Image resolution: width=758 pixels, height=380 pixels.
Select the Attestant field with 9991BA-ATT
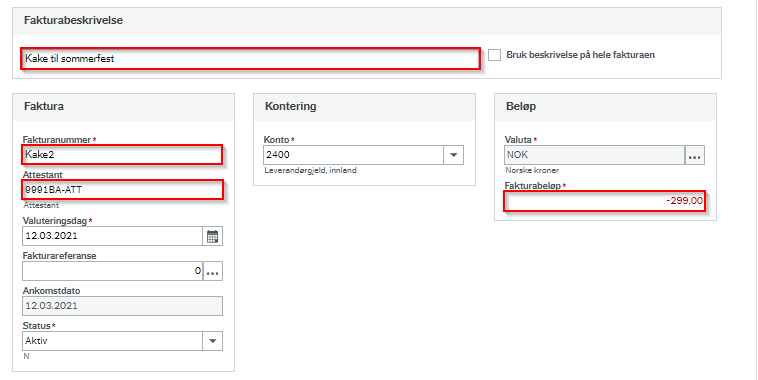(122, 190)
